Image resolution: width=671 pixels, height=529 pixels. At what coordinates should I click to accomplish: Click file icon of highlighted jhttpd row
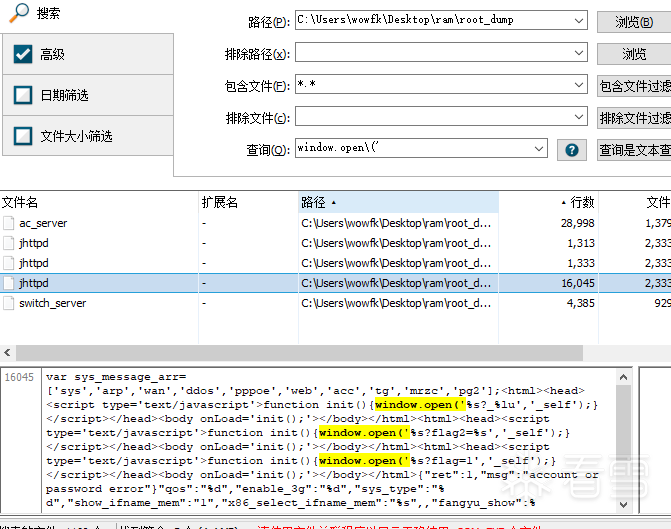pyautogui.click(x=8, y=283)
